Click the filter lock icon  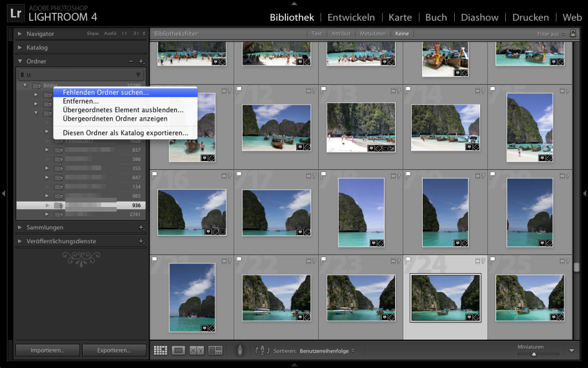573,33
